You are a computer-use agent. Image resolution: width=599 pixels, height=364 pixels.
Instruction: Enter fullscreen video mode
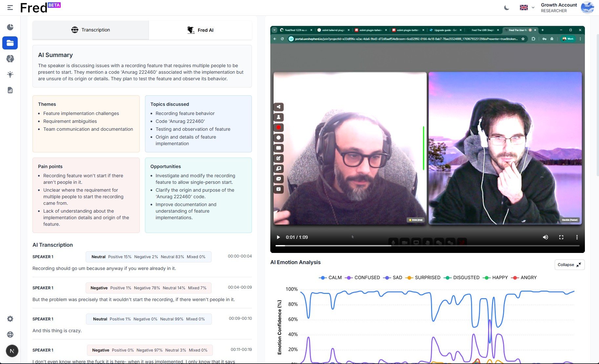point(561,237)
